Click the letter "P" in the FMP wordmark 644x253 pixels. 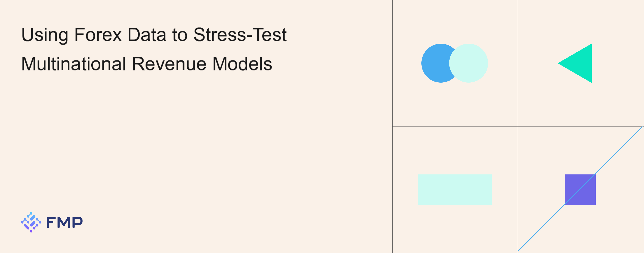[x=77, y=222]
